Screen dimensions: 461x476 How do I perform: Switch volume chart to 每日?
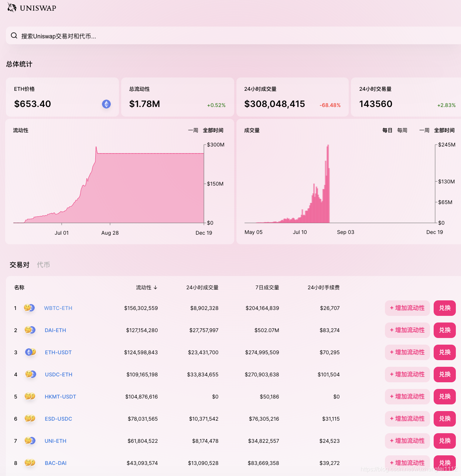pyautogui.click(x=387, y=130)
